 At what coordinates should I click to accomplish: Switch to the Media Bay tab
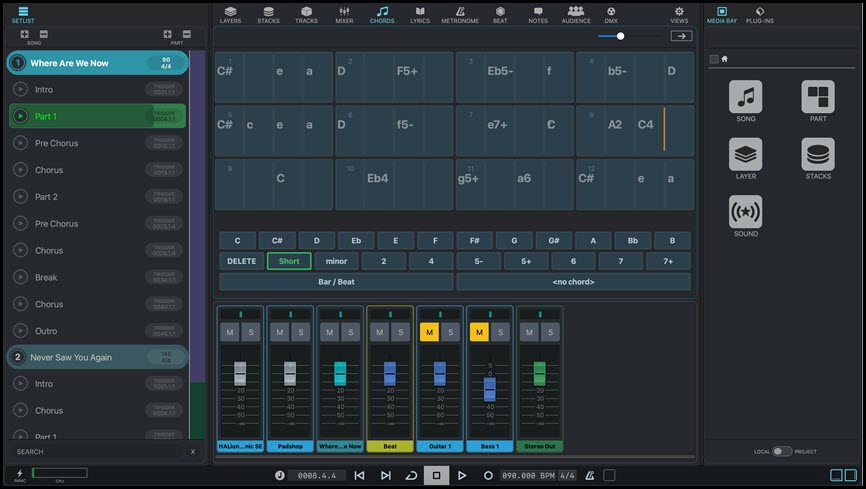point(722,15)
